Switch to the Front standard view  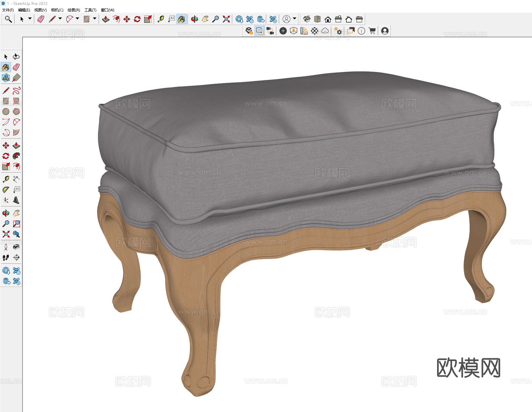(x=328, y=19)
